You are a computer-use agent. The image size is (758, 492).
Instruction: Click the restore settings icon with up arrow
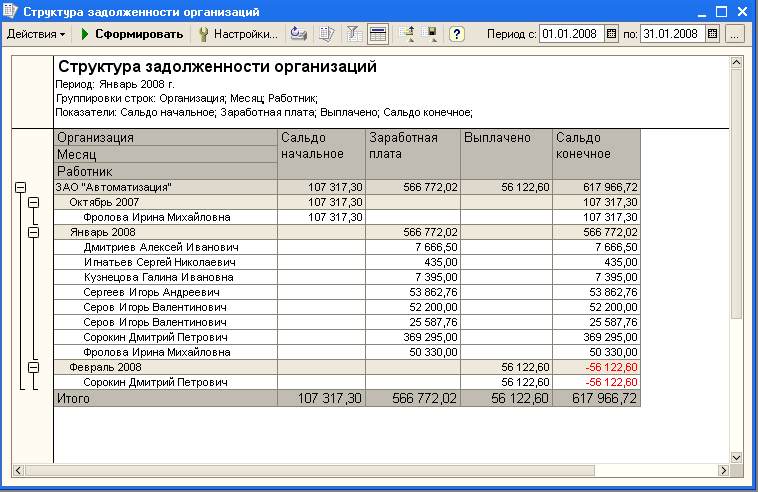click(x=406, y=34)
